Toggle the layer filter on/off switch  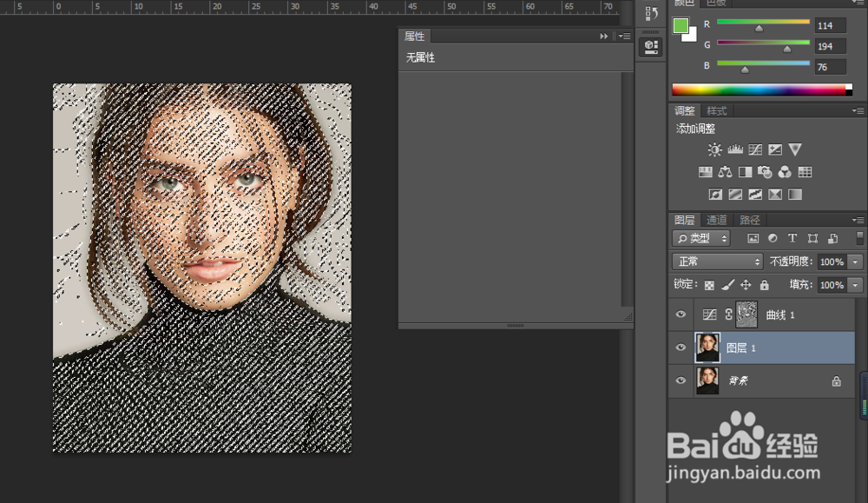pos(859,238)
